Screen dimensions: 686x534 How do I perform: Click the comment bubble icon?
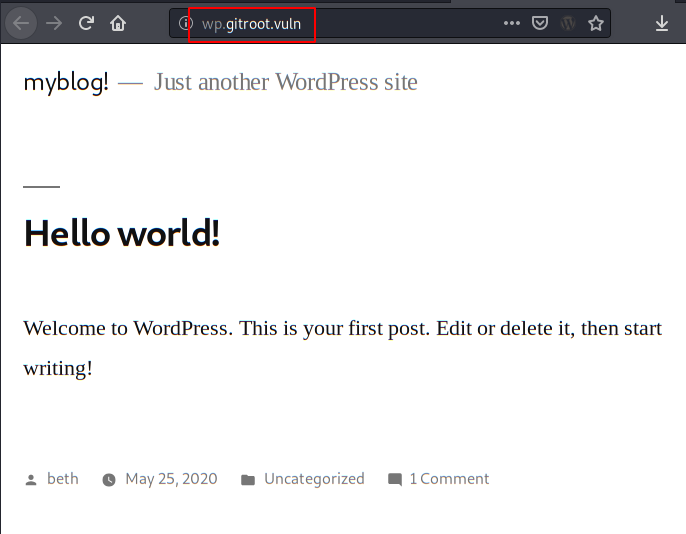point(395,480)
